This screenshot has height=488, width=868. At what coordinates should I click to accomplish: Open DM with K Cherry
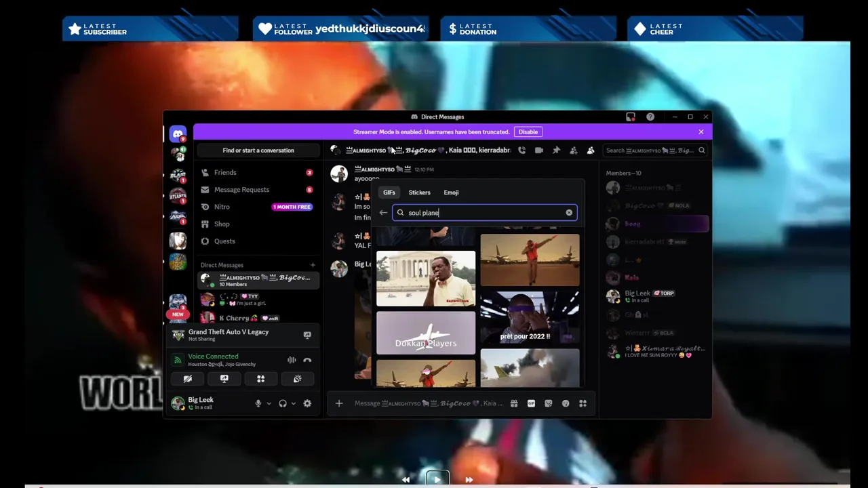[x=258, y=318]
